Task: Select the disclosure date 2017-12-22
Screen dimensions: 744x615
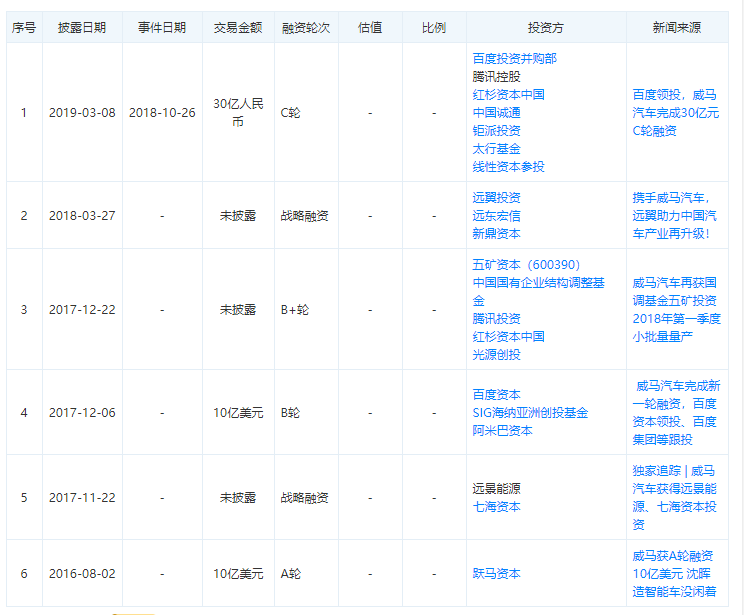Action: tap(82, 309)
